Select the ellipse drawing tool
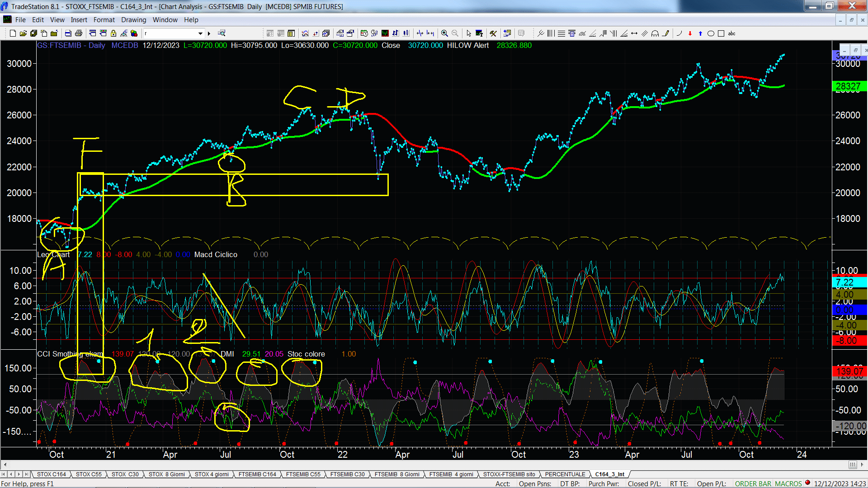868x488 pixels. click(711, 33)
